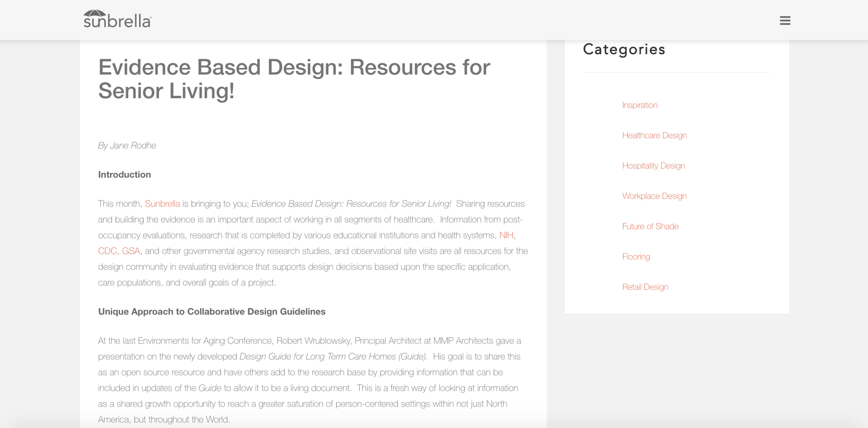
Task: Go to Workplace Design category
Action: click(x=654, y=196)
